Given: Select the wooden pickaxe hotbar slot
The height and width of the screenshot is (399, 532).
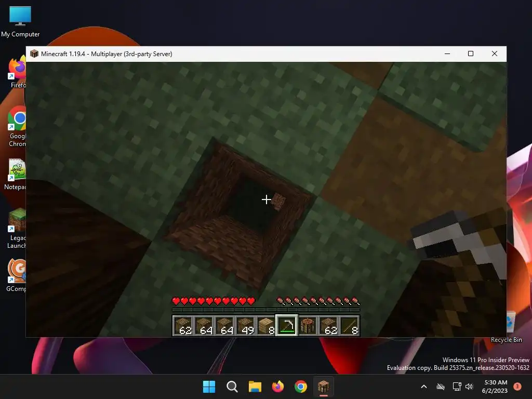Looking at the screenshot, I should (x=287, y=325).
